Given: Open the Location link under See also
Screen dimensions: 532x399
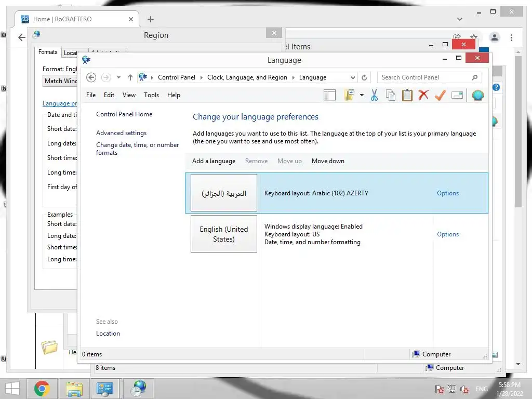Looking at the screenshot, I should [108, 334].
